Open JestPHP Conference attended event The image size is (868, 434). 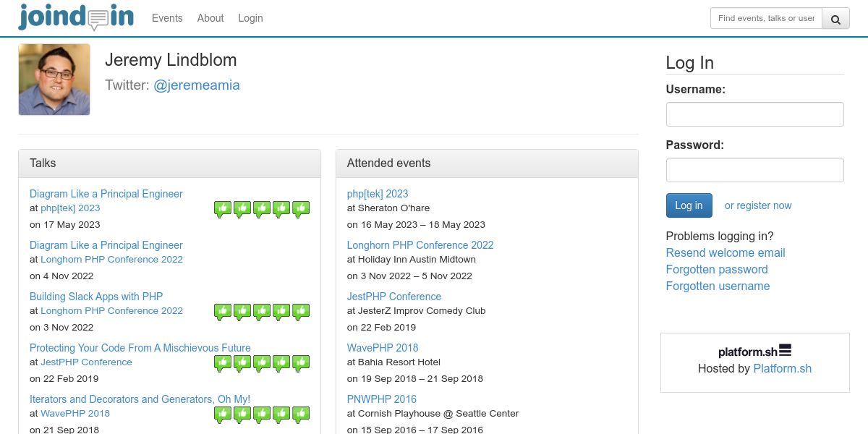coord(394,297)
